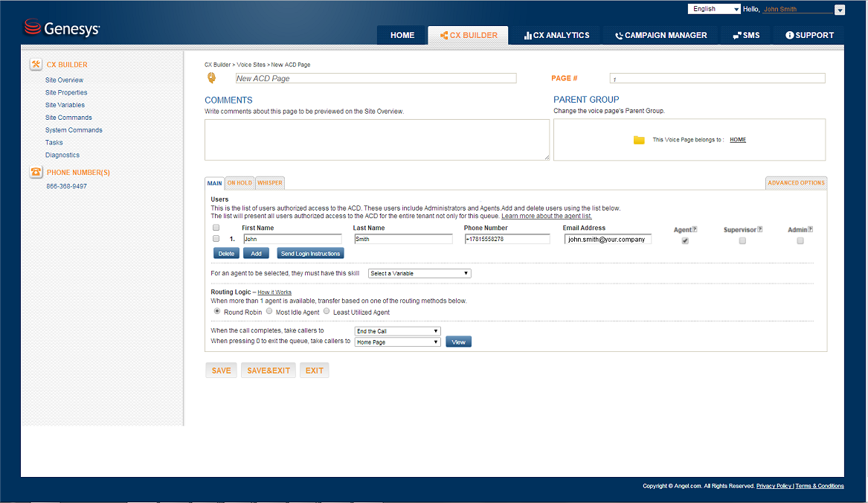868x503 pixels.
Task: Click the help icon next to Supervisor
Action: [759, 229]
